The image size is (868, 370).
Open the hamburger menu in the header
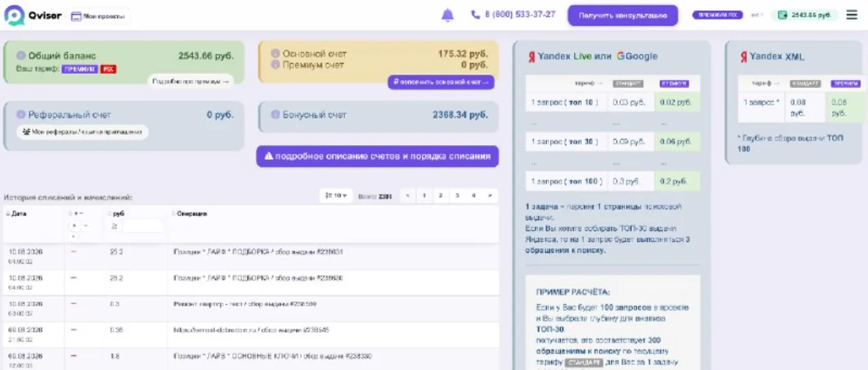coord(852,15)
